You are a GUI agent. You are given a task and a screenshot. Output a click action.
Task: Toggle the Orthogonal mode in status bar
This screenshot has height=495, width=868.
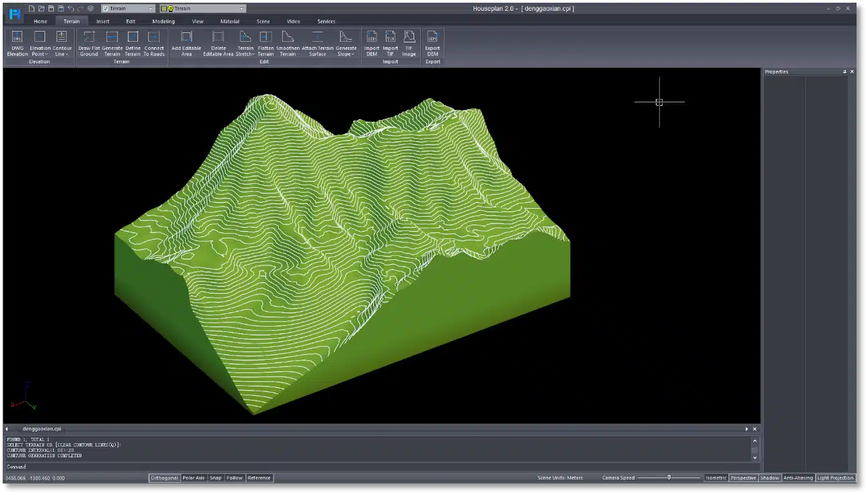tap(164, 477)
